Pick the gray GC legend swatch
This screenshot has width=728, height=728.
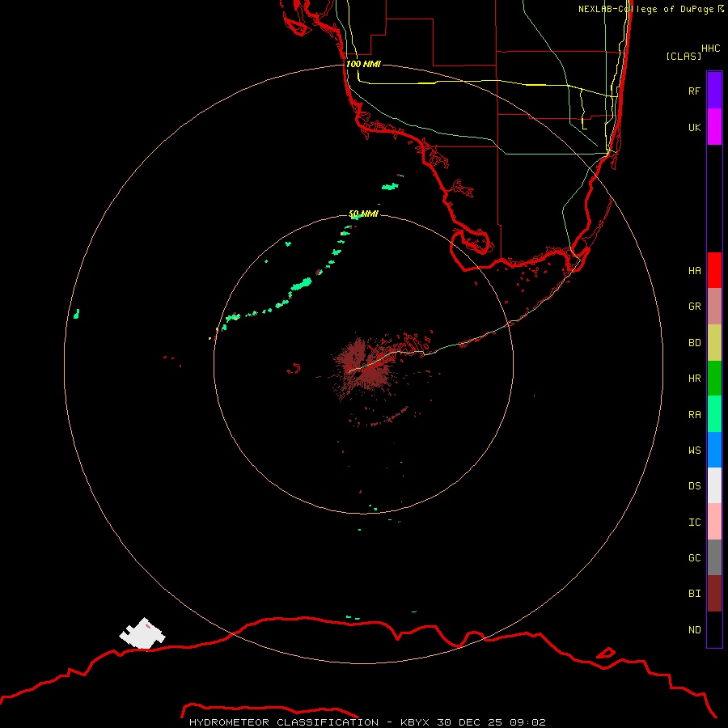point(714,557)
